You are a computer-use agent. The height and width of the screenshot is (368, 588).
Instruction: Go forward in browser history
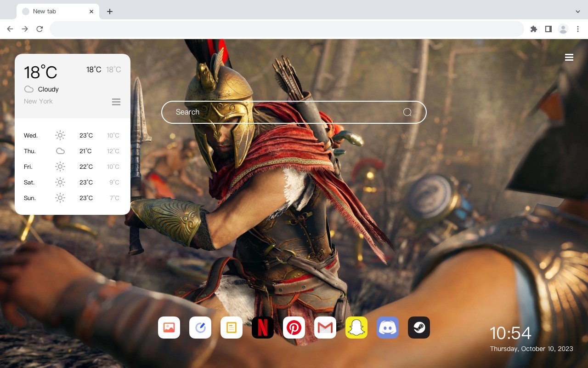[25, 29]
